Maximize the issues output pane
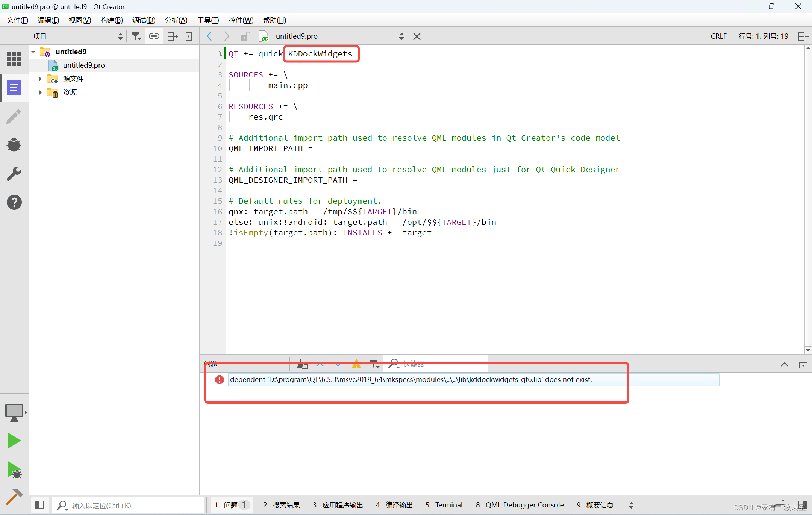This screenshot has height=515, width=812. point(785,365)
